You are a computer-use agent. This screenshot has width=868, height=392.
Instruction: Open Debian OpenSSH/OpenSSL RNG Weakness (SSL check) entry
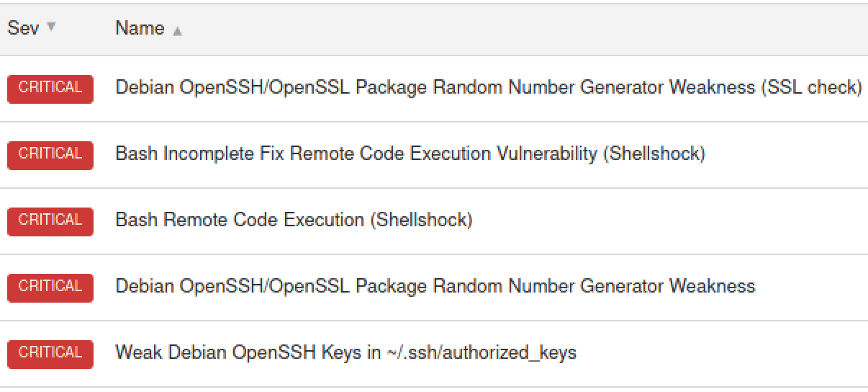(x=489, y=88)
